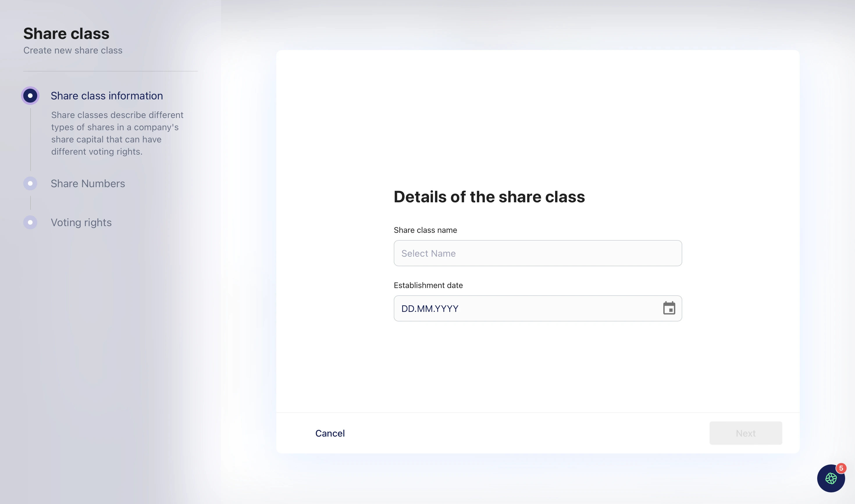Image resolution: width=855 pixels, height=504 pixels.
Task: Open the help widget globe icon
Action: (x=831, y=478)
